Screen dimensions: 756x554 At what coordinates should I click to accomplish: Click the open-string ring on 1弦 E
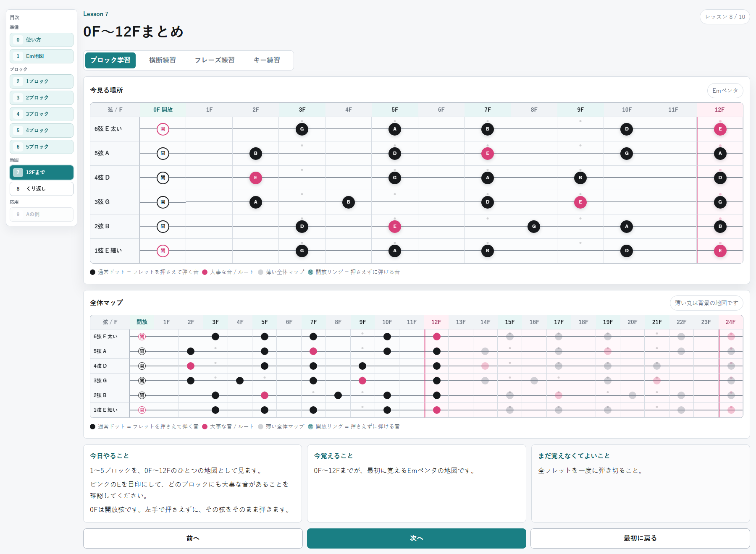(x=163, y=251)
